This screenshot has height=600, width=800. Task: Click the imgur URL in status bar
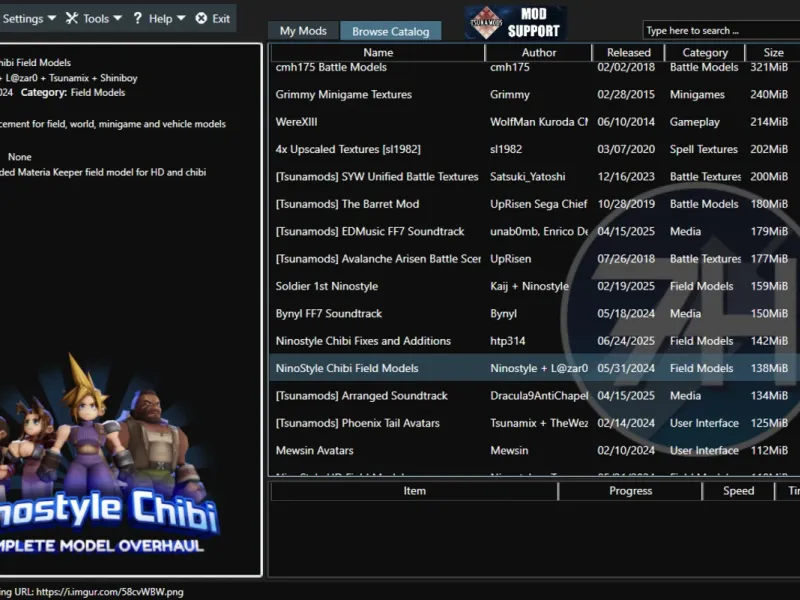(110, 592)
